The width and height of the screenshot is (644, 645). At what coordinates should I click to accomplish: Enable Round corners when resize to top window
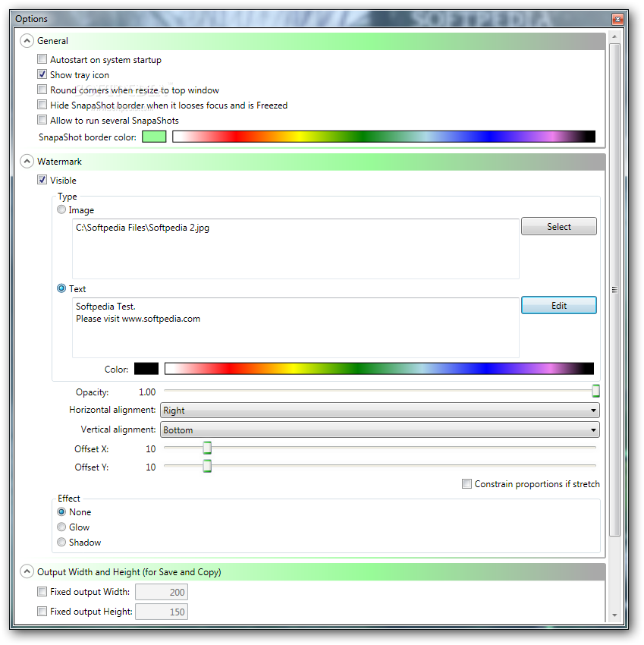42,90
